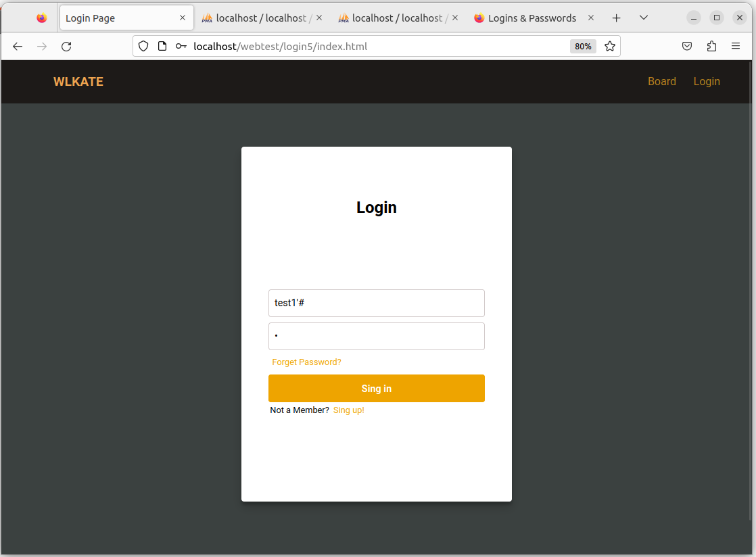Open saved password key icon
Screen dimensions: 756x557
(x=181, y=46)
